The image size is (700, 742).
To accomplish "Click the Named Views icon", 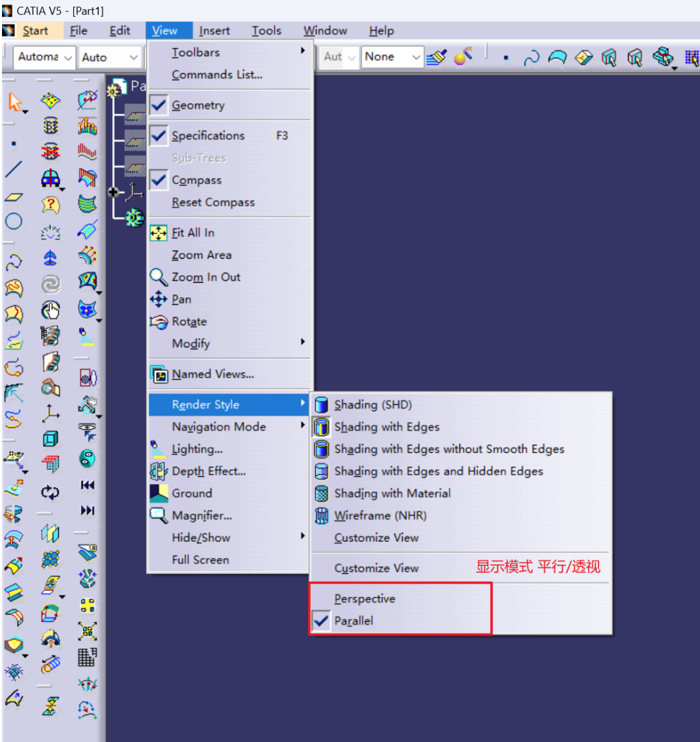I will click(x=159, y=374).
